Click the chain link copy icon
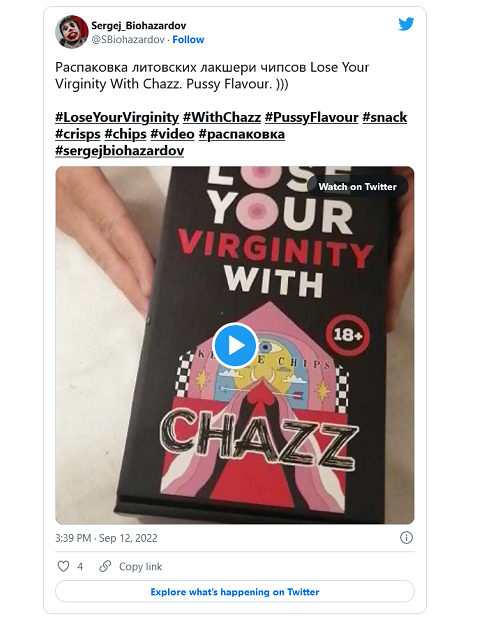 (x=105, y=566)
